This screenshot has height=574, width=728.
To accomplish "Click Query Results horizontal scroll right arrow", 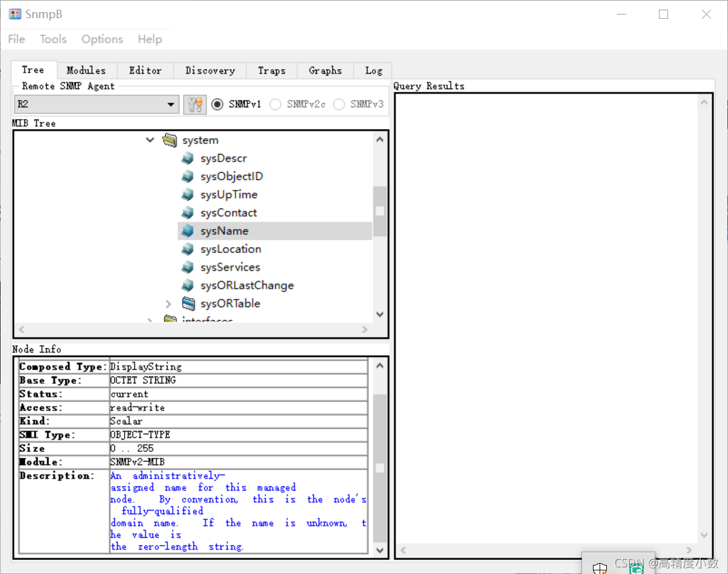I will 689,550.
